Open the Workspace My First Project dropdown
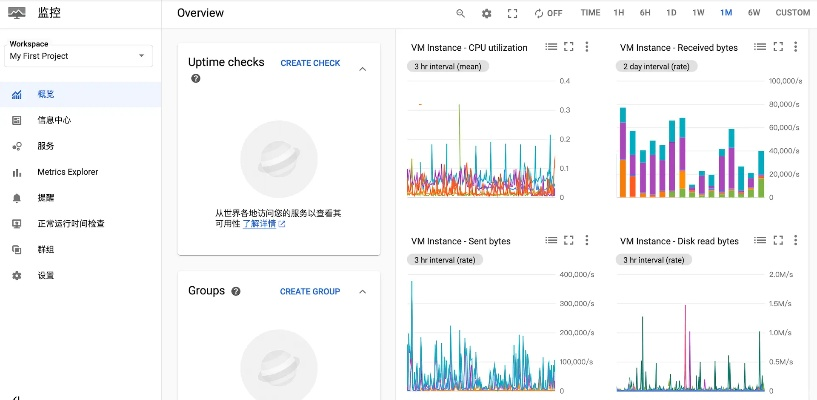The image size is (817, 400). pyautogui.click(x=79, y=56)
